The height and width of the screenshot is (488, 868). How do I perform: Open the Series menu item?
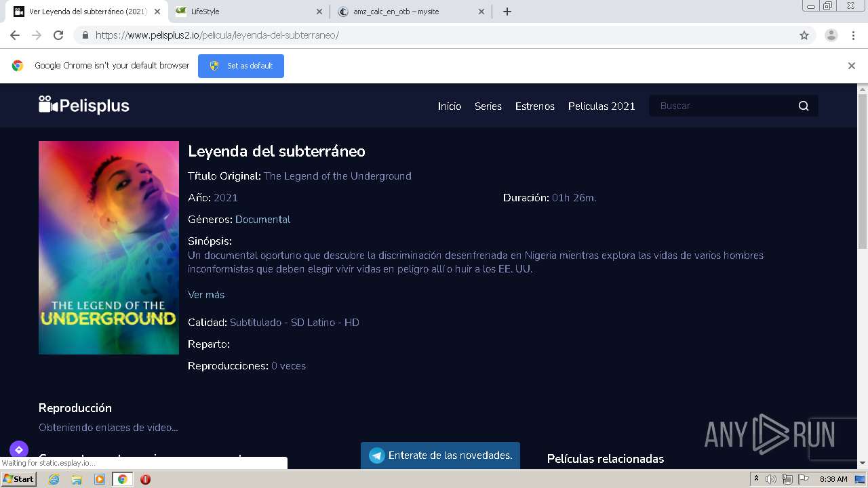(x=488, y=106)
